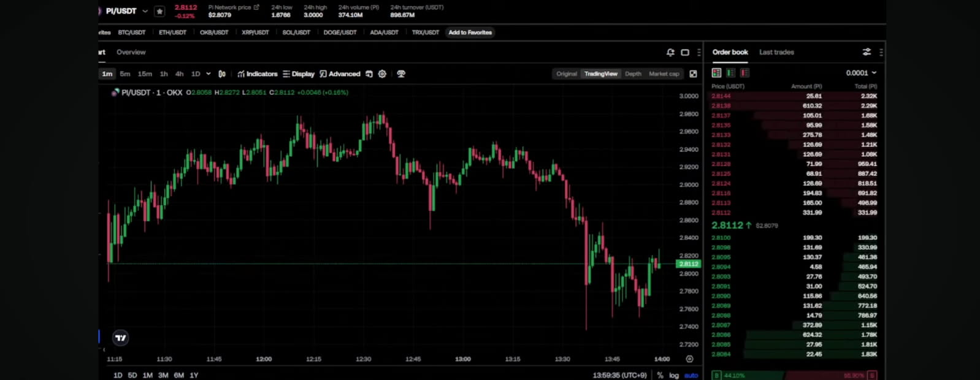Set chart range to 1D
The width and height of the screenshot is (980, 380).
pos(118,375)
